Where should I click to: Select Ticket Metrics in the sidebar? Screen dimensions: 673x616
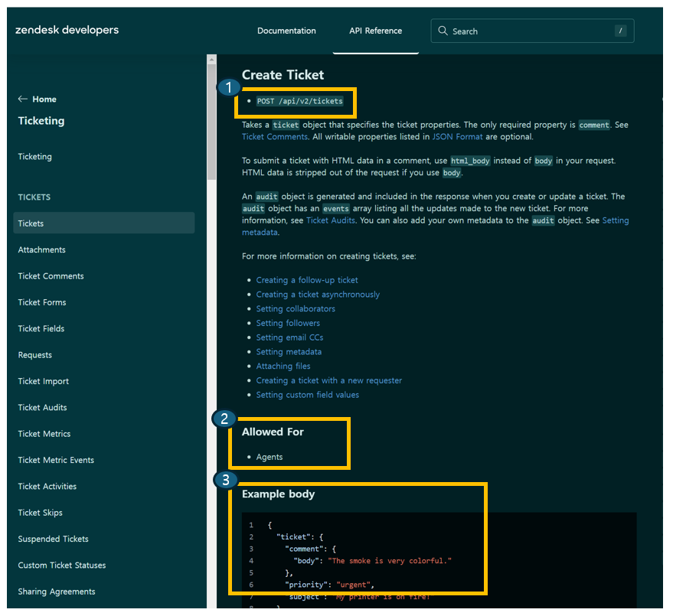point(44,434)
